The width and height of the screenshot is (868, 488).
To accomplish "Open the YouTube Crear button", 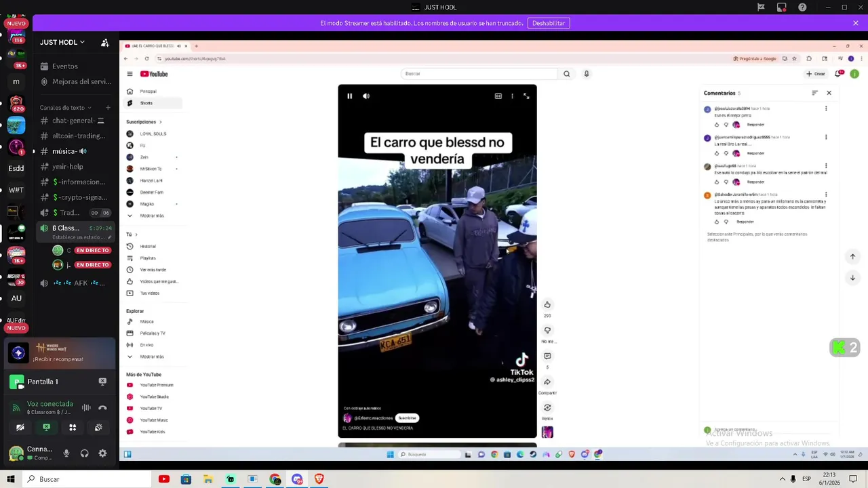I will 816,74.
